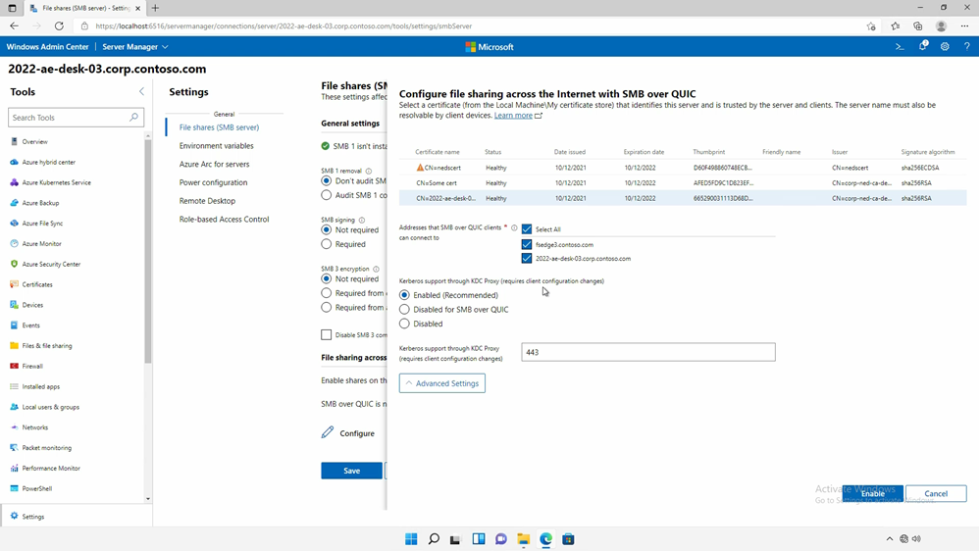Click the Cancel button
This screenshot has width=980, height=551.
click(x=936, y=493)
